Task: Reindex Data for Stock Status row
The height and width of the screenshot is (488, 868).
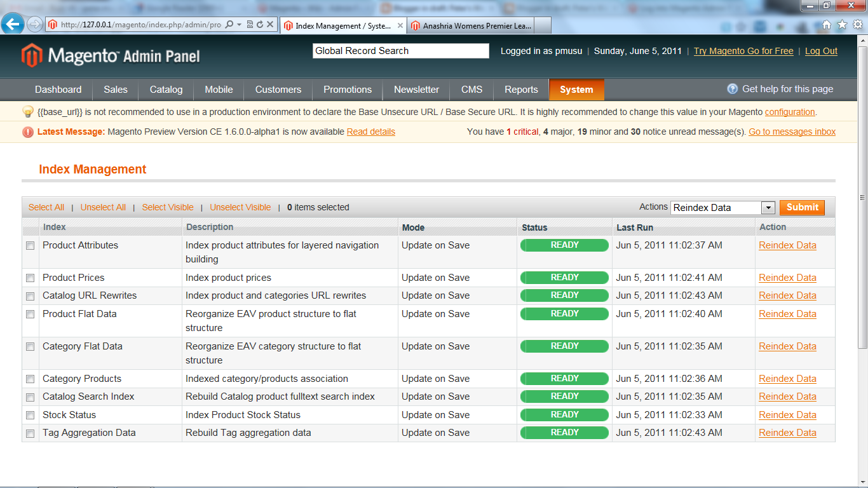Action: click(787, 415)
